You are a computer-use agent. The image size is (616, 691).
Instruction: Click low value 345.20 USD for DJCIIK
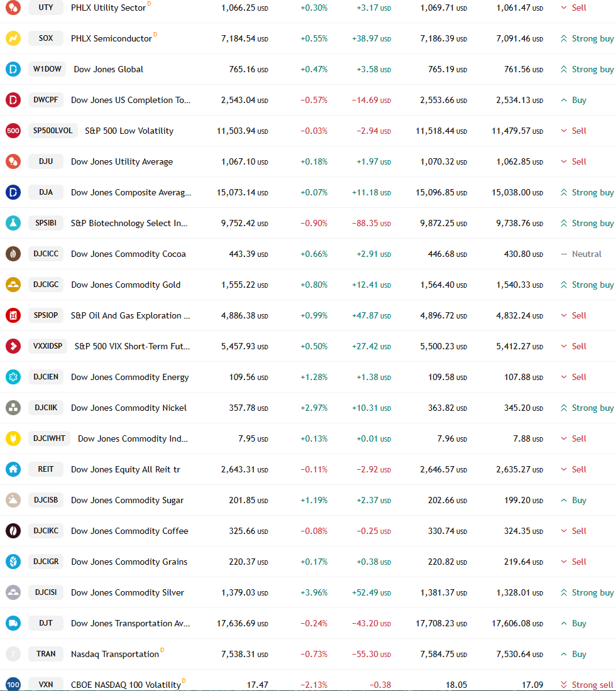point(524,408)
